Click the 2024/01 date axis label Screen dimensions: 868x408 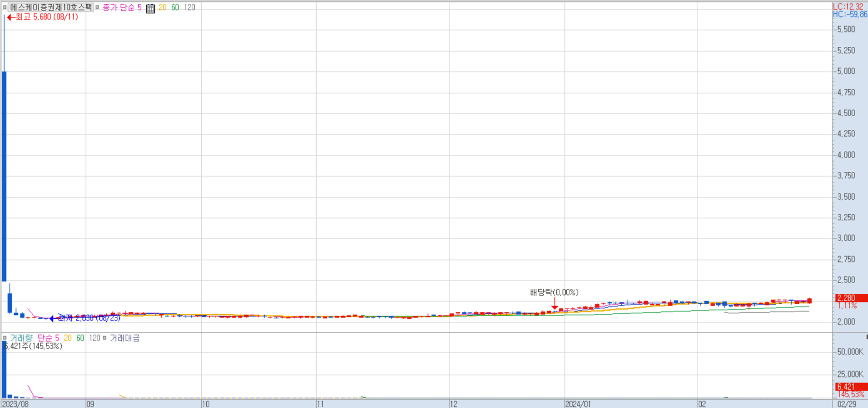click(x=578, y=404)
